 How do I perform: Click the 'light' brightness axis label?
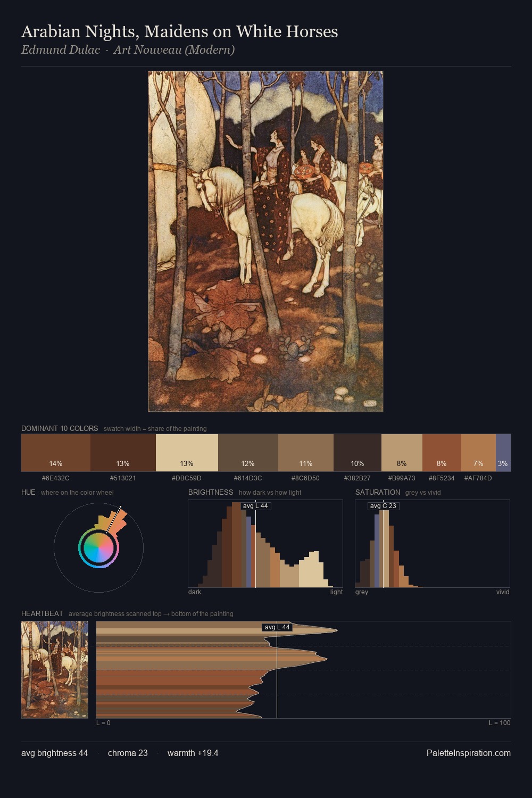click(x=337, y=592)
